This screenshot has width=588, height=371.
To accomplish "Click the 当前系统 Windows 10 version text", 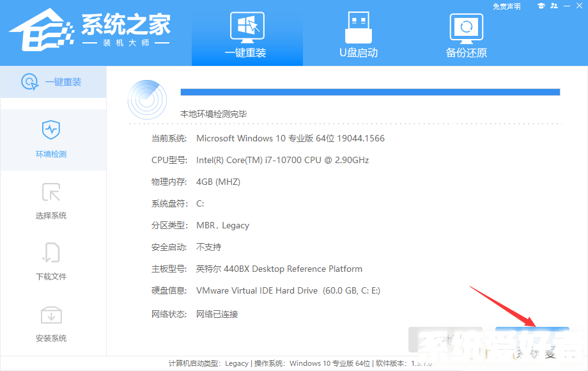I will click(290, 138).
